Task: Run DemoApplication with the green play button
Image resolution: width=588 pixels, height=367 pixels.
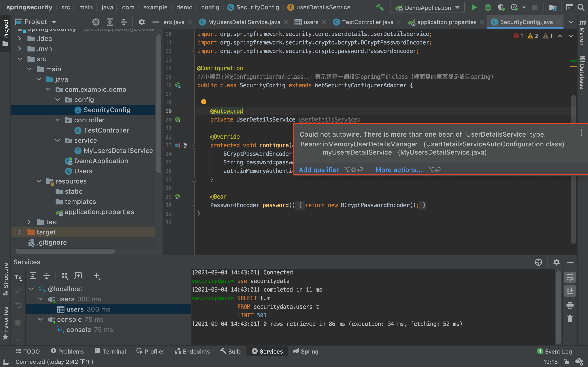Action: point(474,8)
